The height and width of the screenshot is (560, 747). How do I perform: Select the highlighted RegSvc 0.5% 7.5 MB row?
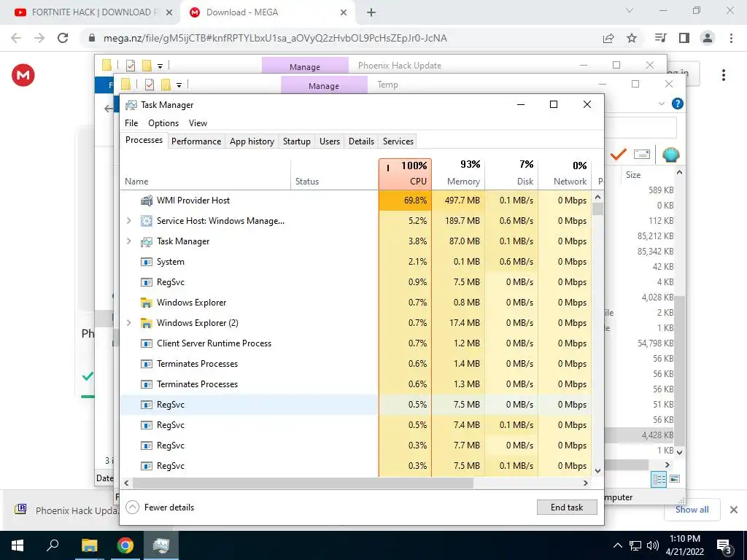coord(355,405)
